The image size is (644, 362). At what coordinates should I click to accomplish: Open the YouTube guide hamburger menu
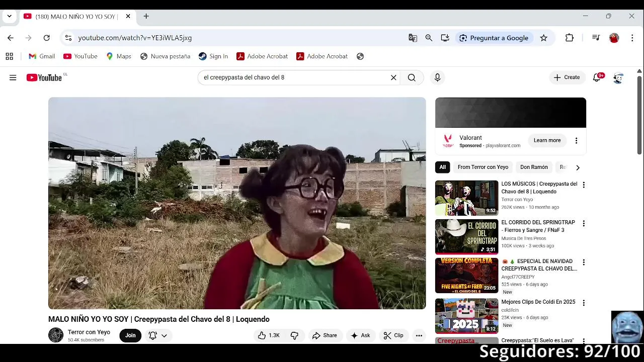13,77
